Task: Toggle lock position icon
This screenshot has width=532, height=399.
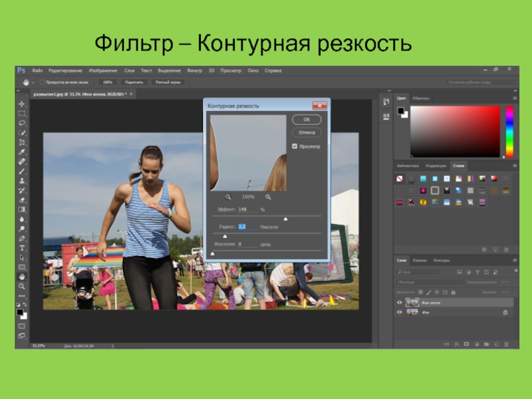Action: pyautogui.click(x=437, y=292)
